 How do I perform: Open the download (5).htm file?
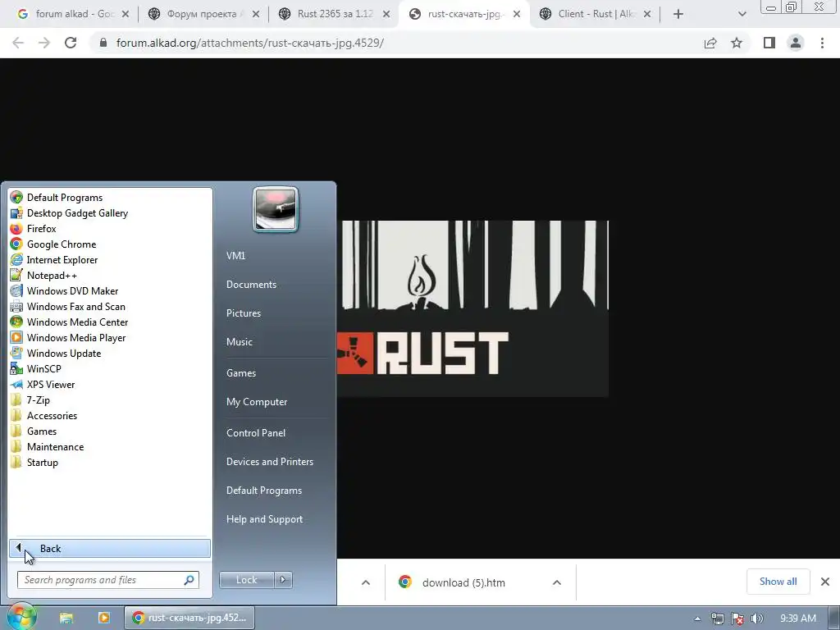tap(463, 582)
